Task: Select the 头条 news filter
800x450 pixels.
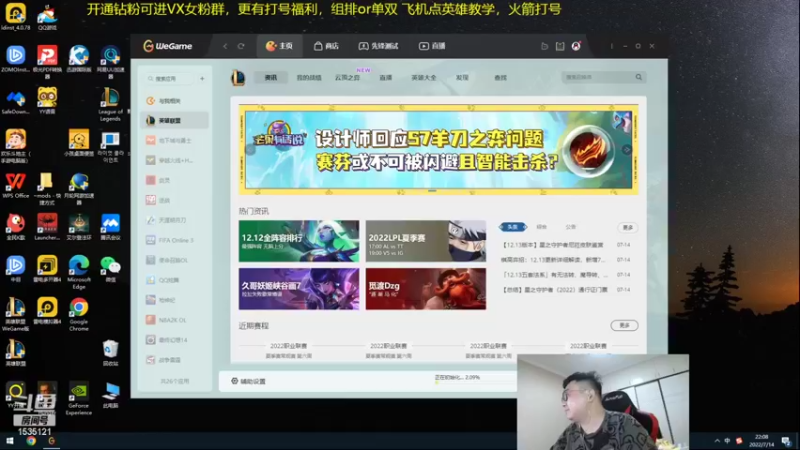Action: click(512, 227)
